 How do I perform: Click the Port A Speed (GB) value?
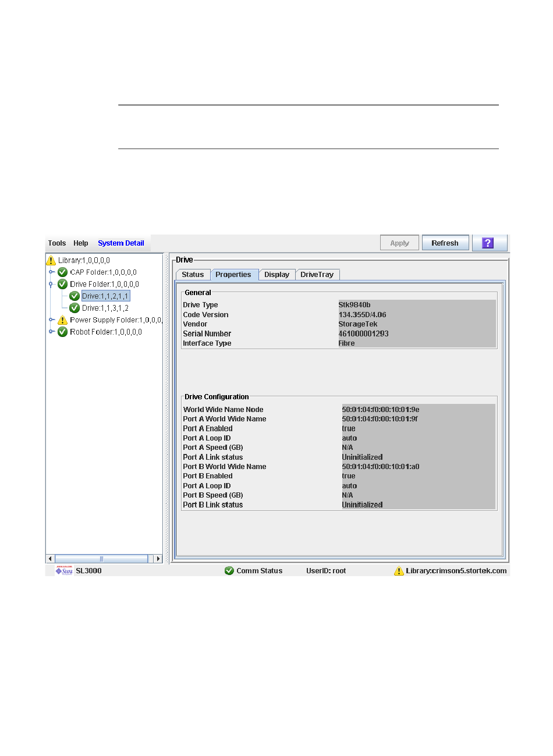pos(348,448)
